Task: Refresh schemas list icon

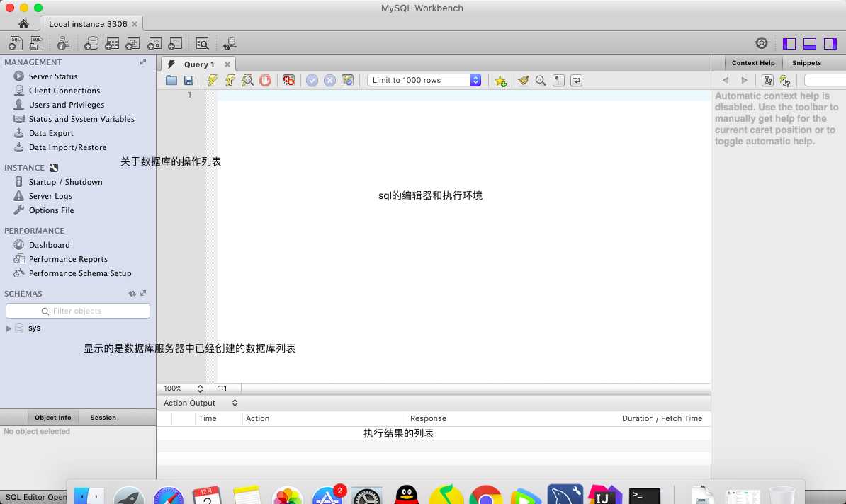Action: 132,293
